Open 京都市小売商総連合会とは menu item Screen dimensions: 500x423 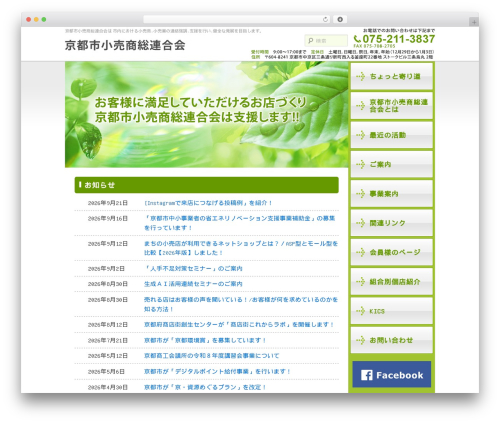[392, 106]
